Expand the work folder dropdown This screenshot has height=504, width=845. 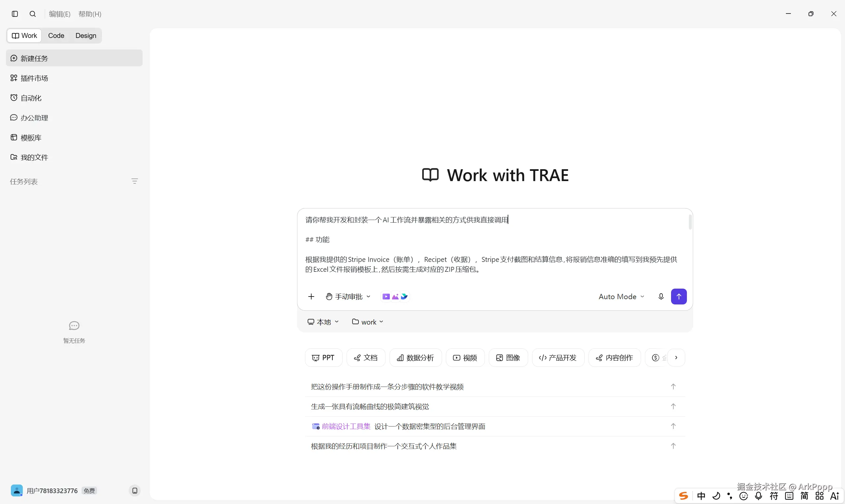coord(368,322)
